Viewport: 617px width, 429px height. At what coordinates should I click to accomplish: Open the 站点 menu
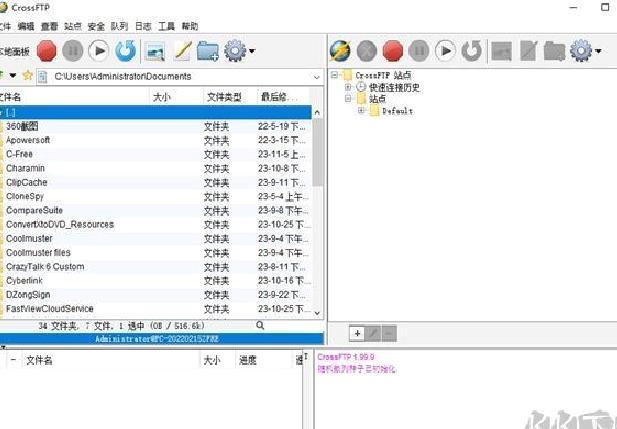point(73,26)
